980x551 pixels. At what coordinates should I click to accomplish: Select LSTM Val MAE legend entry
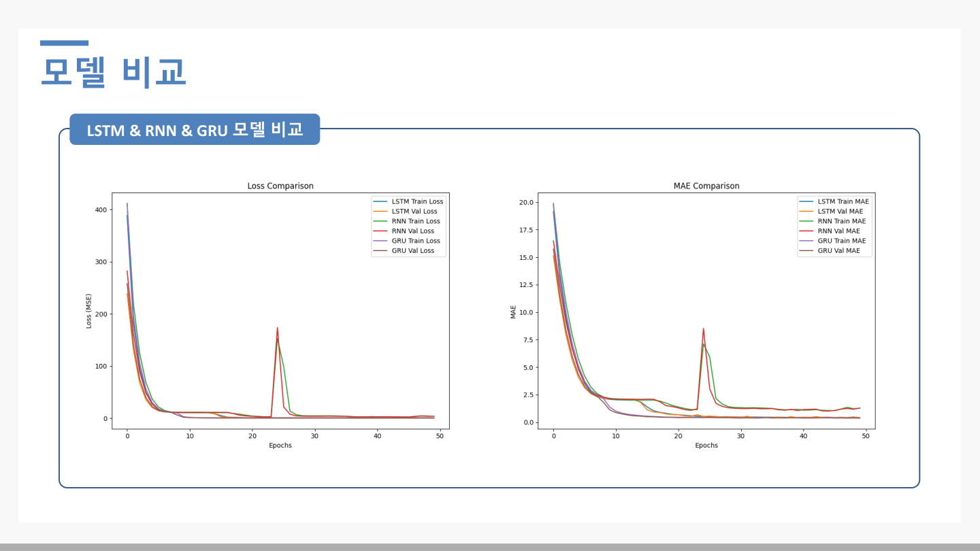(831, 212)
